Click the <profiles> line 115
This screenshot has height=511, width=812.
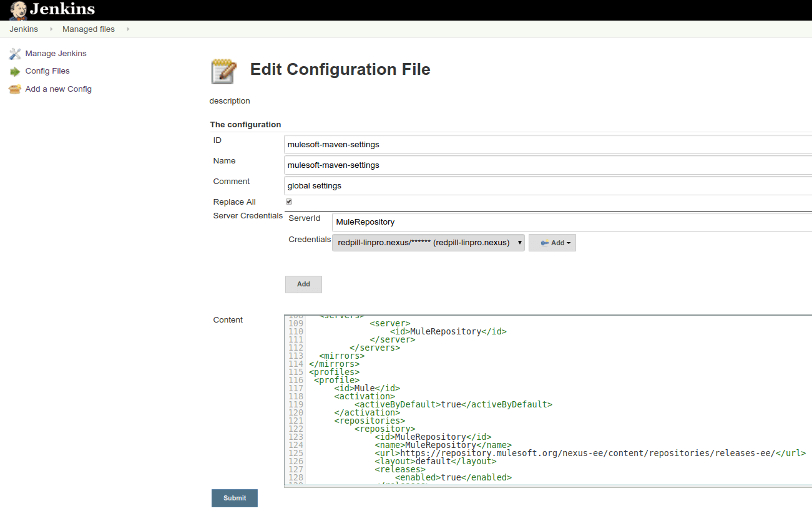click(x=334, y=372)
